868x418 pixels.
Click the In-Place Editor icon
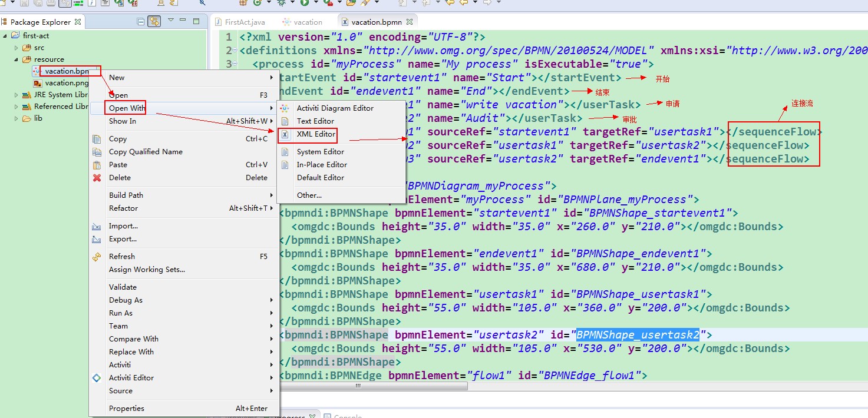pos(285,165)
